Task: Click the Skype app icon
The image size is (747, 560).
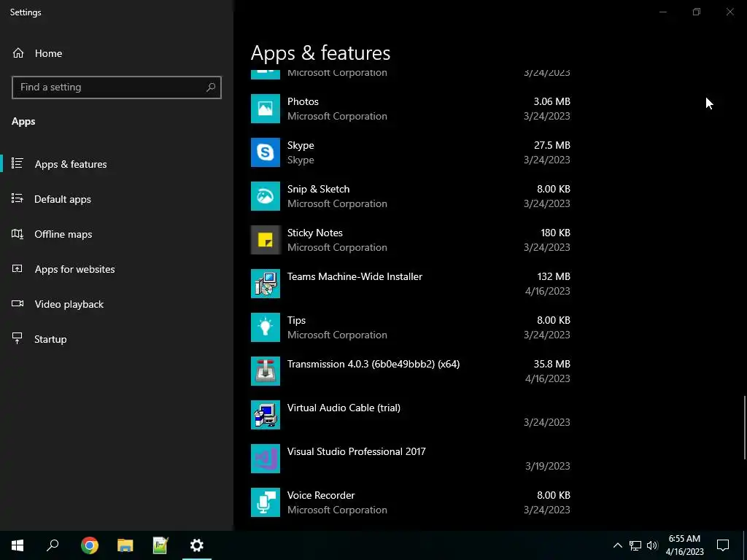Action: click(266, 152)
